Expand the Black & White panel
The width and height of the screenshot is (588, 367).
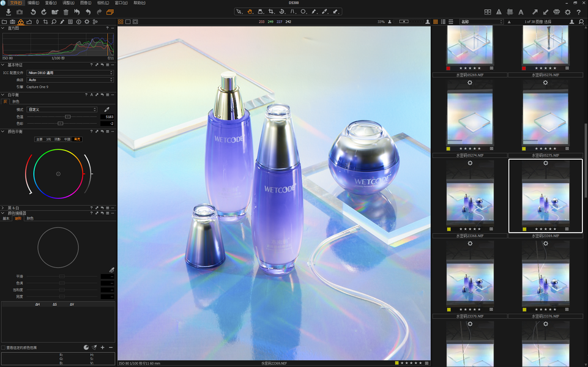pos(3,208)
